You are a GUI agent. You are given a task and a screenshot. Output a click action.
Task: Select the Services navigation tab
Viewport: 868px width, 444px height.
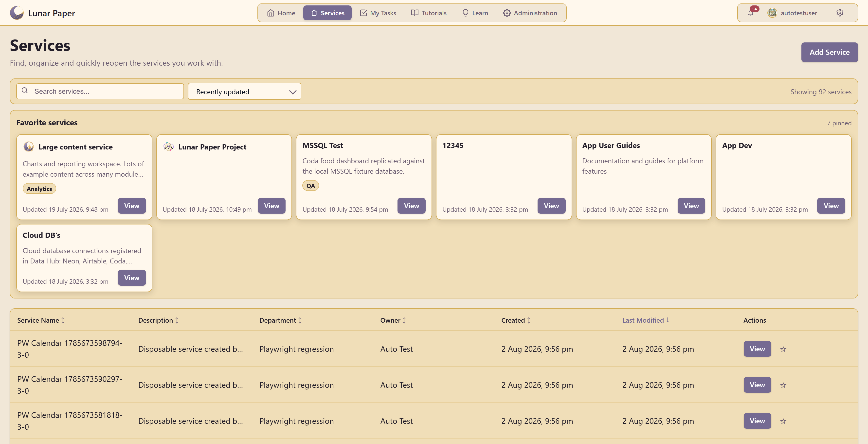pos(327,13)
